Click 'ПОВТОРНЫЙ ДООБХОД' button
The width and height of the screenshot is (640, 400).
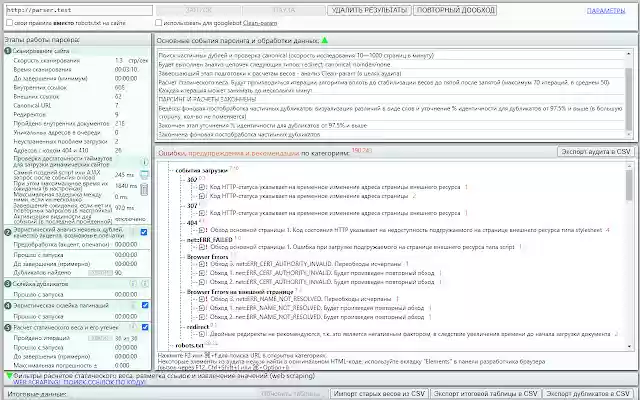pyautogui.click(x=455, y=10)
